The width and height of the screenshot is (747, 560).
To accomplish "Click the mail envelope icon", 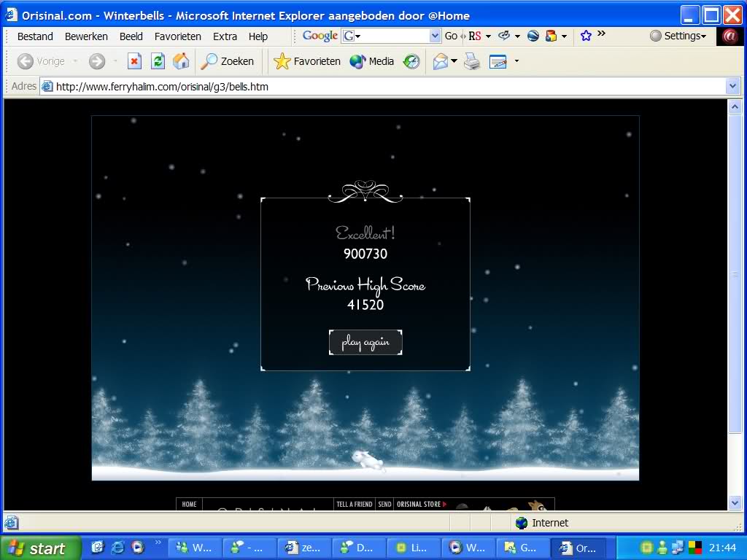I will (440, 61).
